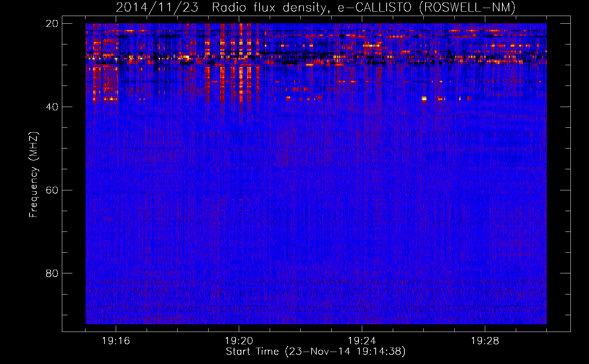Click the 'Frequency (MHZ)' axis label
This screenshot has height=364, width=589.
[33, 175]
